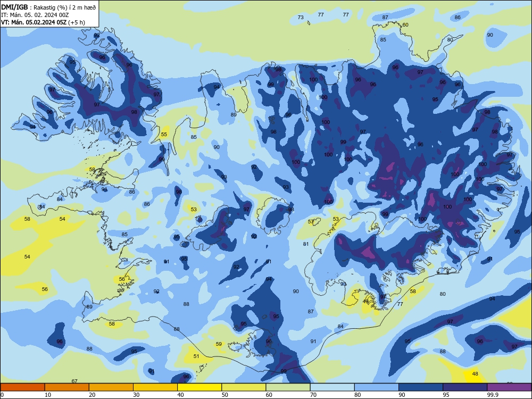Click the '50' legend tick label

[x=225, y=395]
